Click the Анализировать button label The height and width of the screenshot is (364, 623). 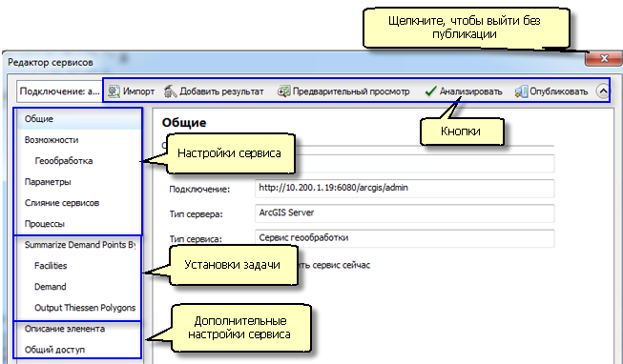point(470,91)
